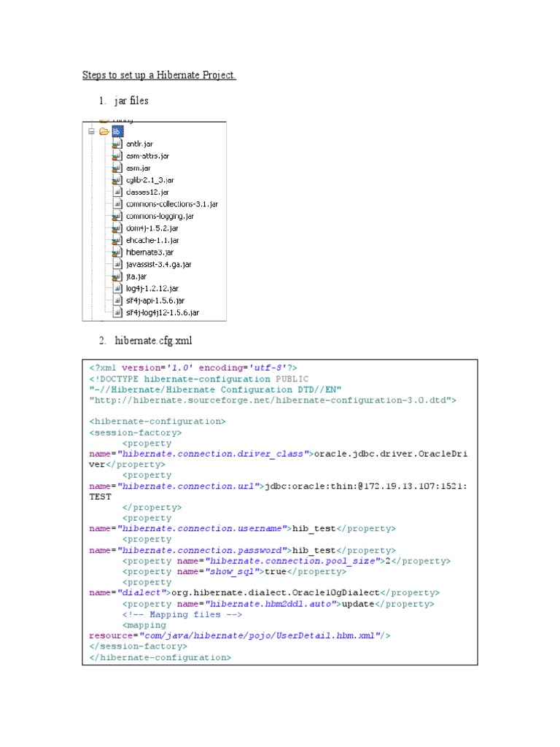Click the hibernate-configuration-3.0.dtd URL line

coord(273,400)
